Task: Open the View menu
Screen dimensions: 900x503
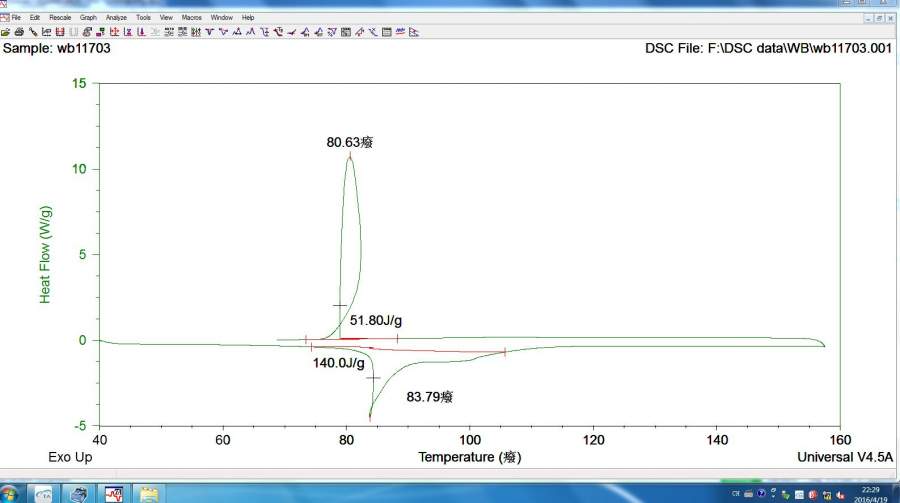Action: (166, 18)
